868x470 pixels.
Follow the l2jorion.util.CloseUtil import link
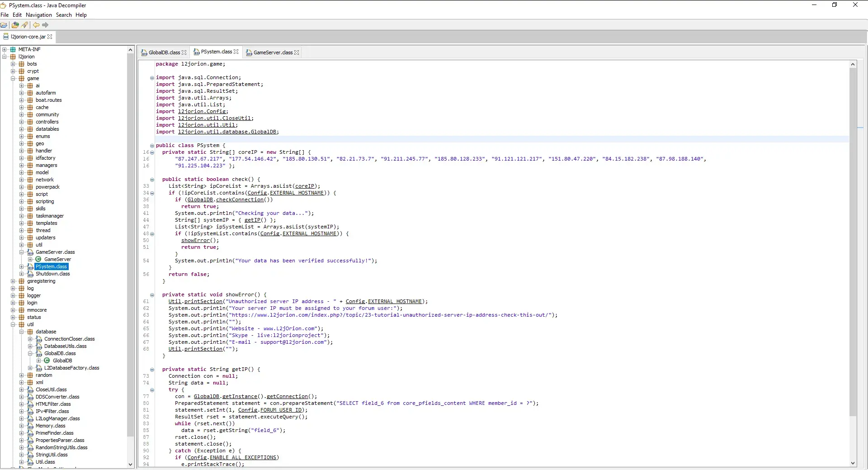coord(215,118)
